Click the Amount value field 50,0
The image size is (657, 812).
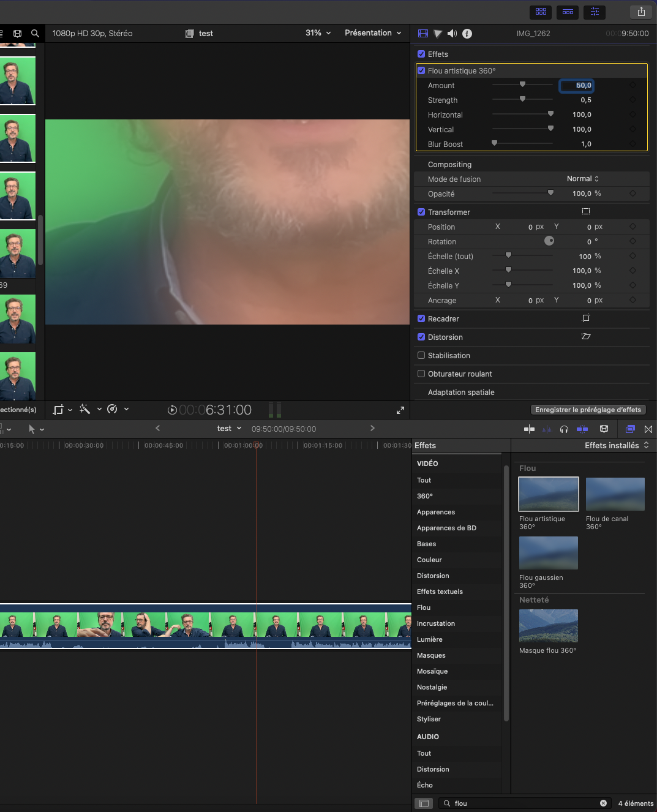pyautogui.click(x=576, y=85)
